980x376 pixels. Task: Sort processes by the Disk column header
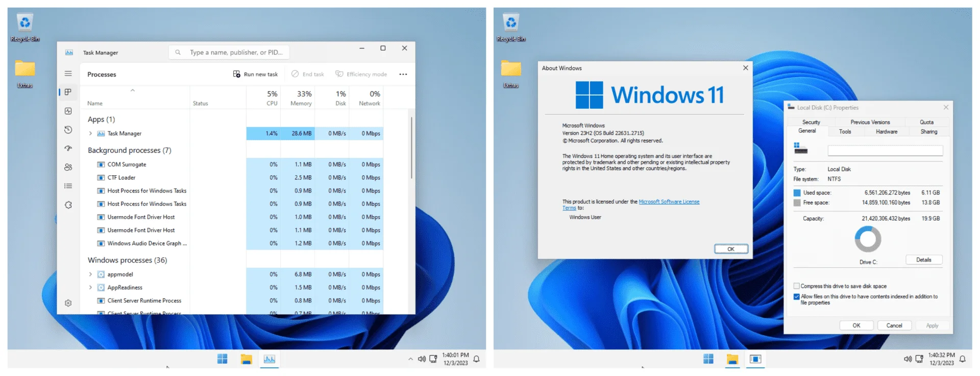coord(332,98)
